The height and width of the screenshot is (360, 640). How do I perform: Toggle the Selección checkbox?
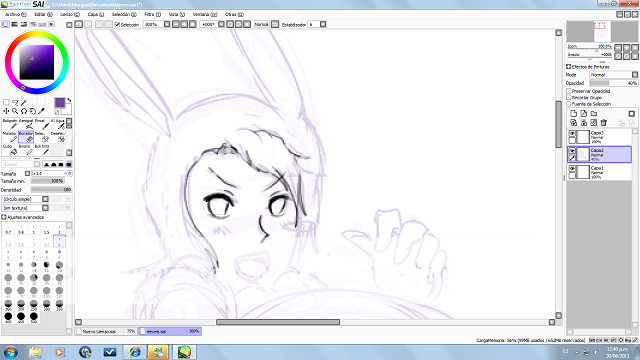(118, 25)
